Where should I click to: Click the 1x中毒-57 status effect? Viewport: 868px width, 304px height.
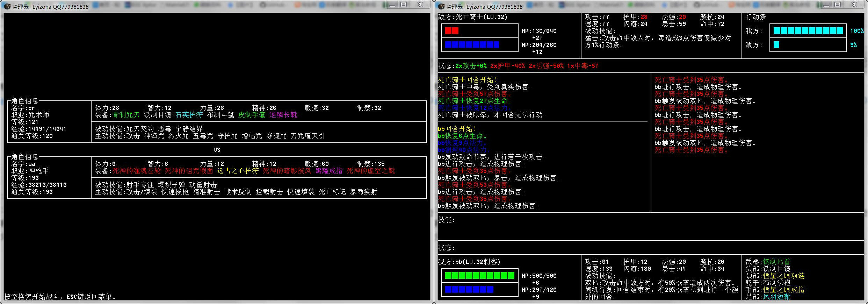click(x=583, y=66)
